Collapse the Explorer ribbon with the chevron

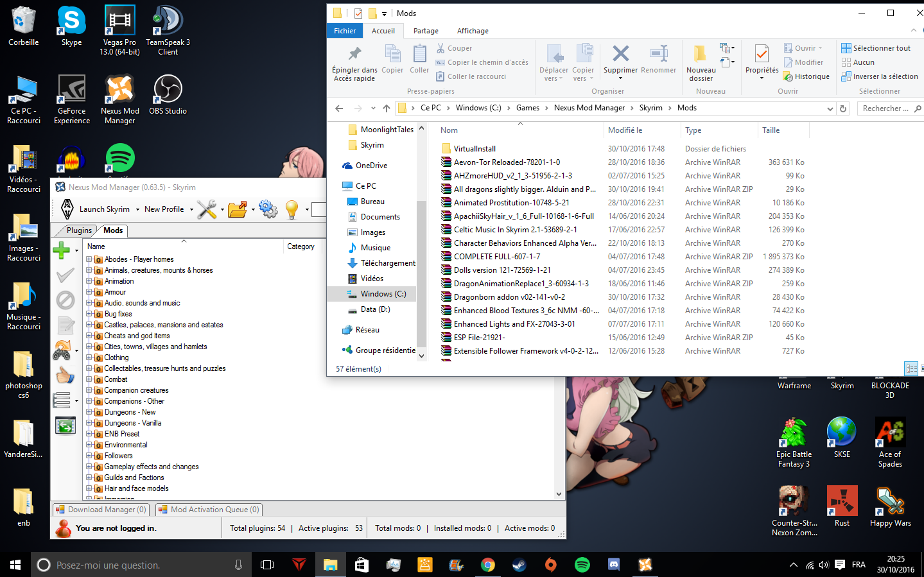point(914,31)
